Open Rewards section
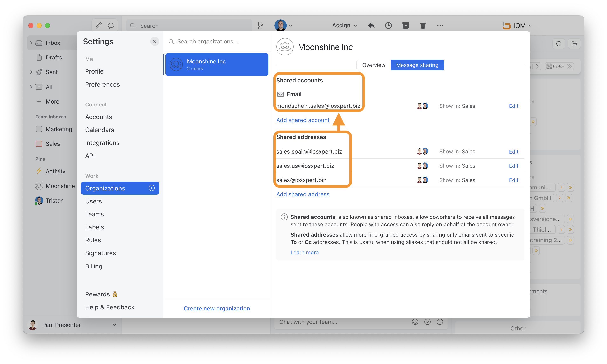The height and width of the screenshot is (364, 607). [x=101, y=294]
